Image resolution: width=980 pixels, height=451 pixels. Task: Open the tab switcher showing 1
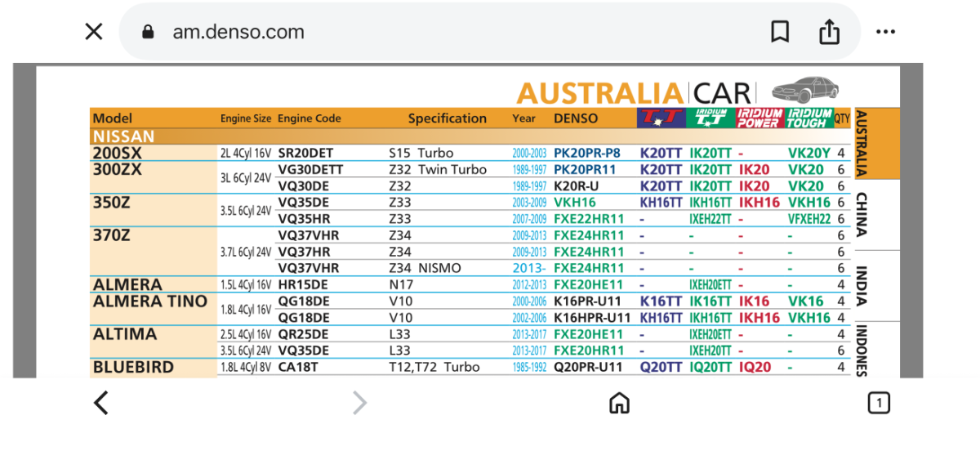[878, 403]
